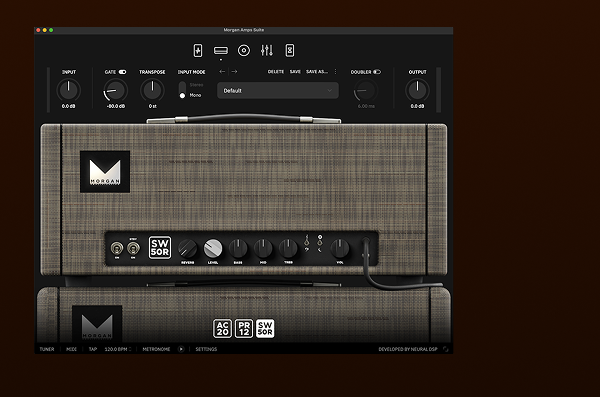Click the SAVE AS... button
Image resolution: width=600 pixels, height=397 pixels.
(x=317, y=72)
